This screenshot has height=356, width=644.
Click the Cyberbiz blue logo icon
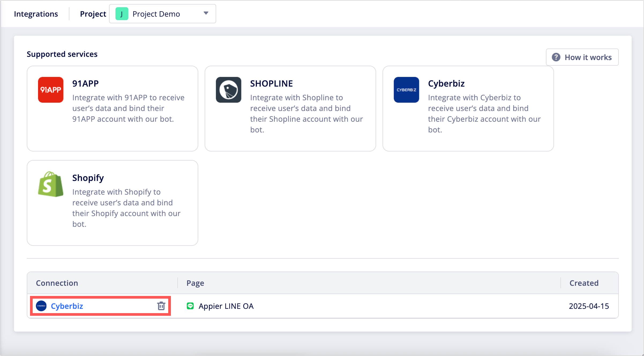(406, 90)
